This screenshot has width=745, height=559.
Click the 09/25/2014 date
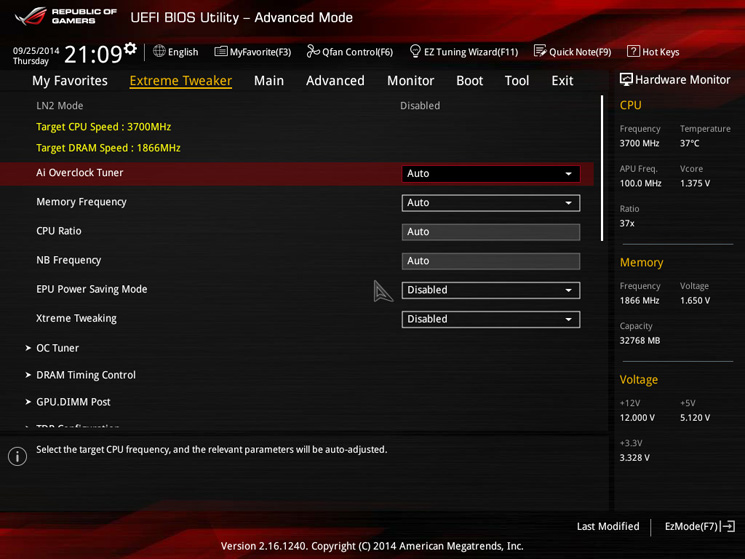(36, 50)
